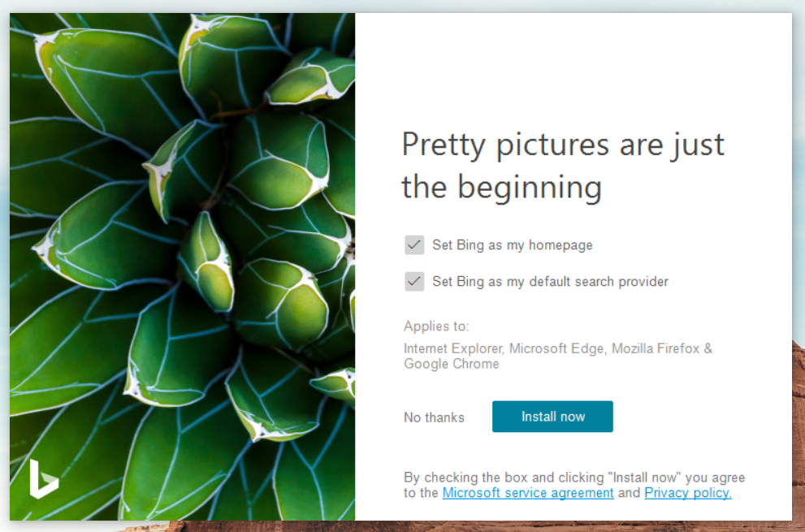The width and height of the screenshot is (805, 532).
Task: Open the Privacy policy link
Action: click(x=688, y=493)
